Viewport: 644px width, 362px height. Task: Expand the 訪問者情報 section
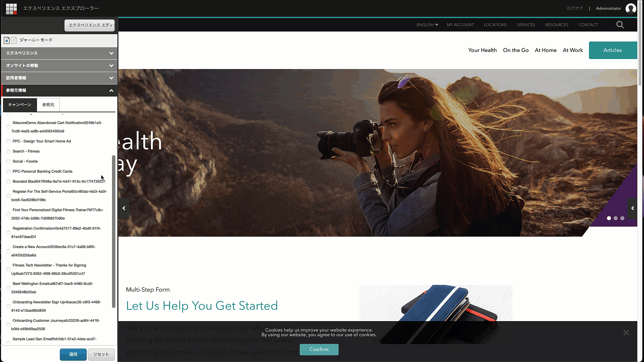click(x=59, y=78)
